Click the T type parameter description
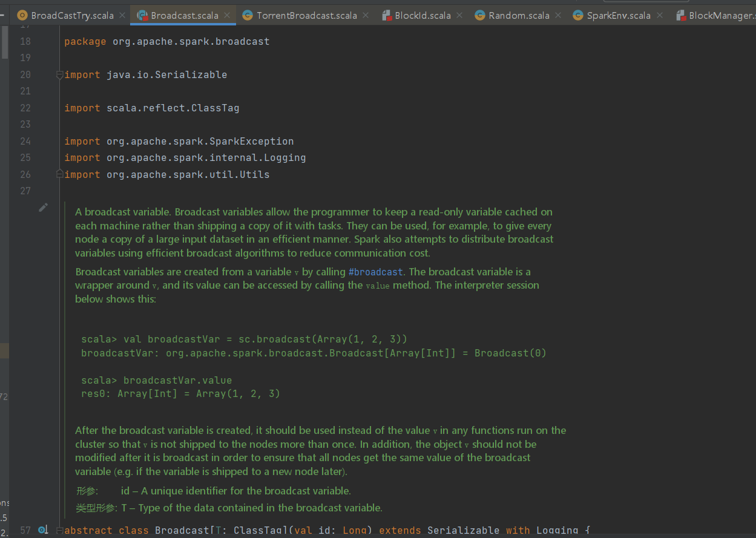Viewport: 756px width, 538px height. coord(252,508)
